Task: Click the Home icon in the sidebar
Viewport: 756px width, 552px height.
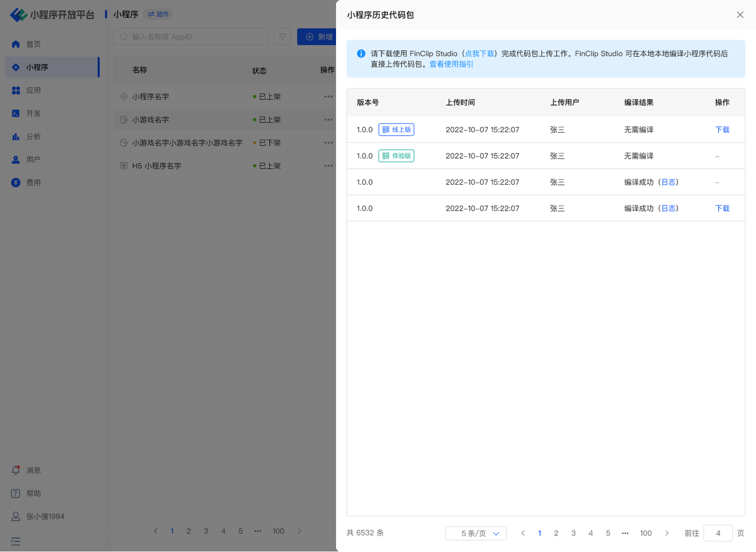Action: [16, 44]
